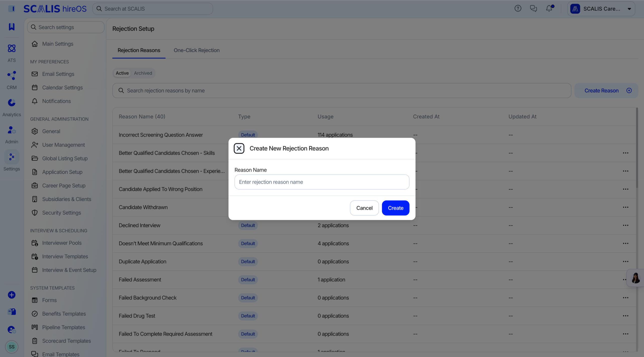
Task: Click the Reason Name (40) column header
Action: [142, 117]
